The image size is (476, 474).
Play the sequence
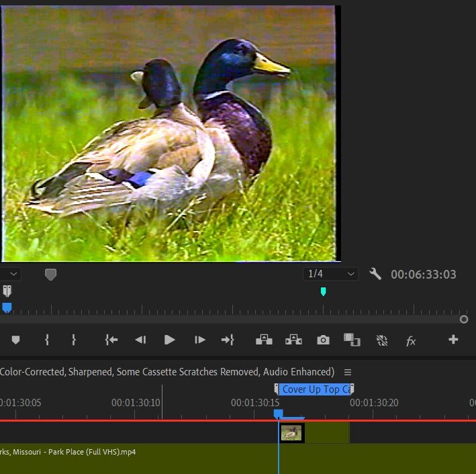169,340
